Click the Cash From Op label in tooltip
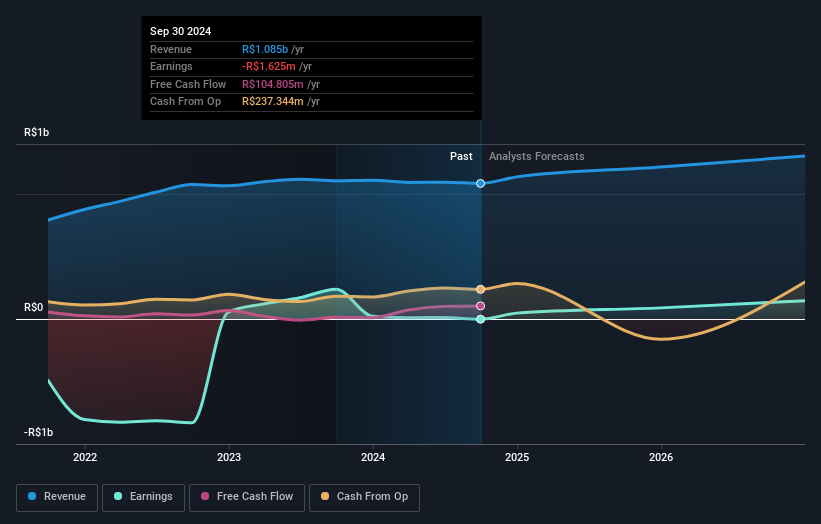The width and height of the screenshot is (821, 524). pyautogui.click(x=185, y=102)
